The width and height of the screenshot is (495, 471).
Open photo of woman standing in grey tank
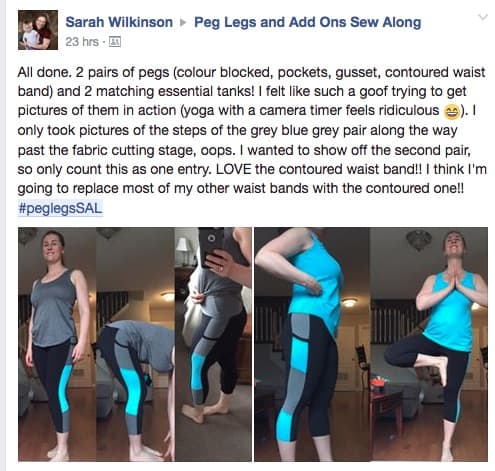tap(57, 344)
